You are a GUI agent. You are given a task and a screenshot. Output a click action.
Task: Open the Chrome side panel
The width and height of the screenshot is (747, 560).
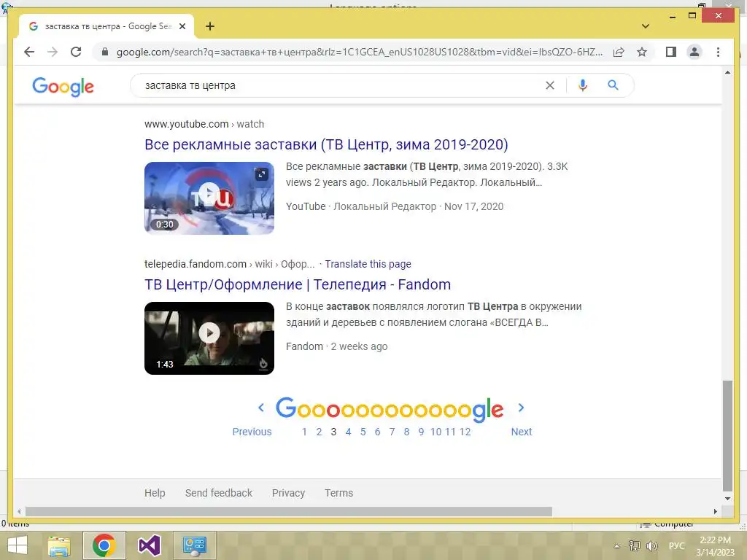(671, 52)
